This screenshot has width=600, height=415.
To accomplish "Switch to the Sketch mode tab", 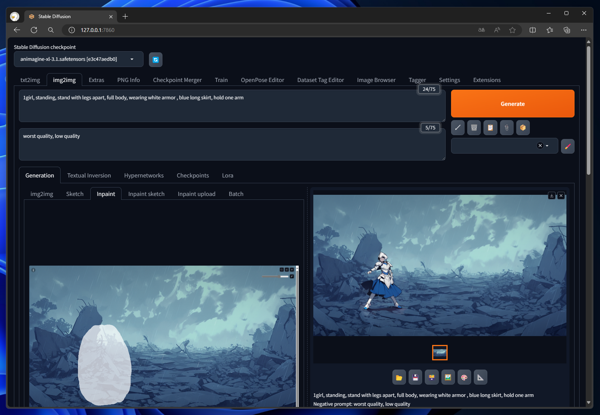I will [x=75, y=194].
